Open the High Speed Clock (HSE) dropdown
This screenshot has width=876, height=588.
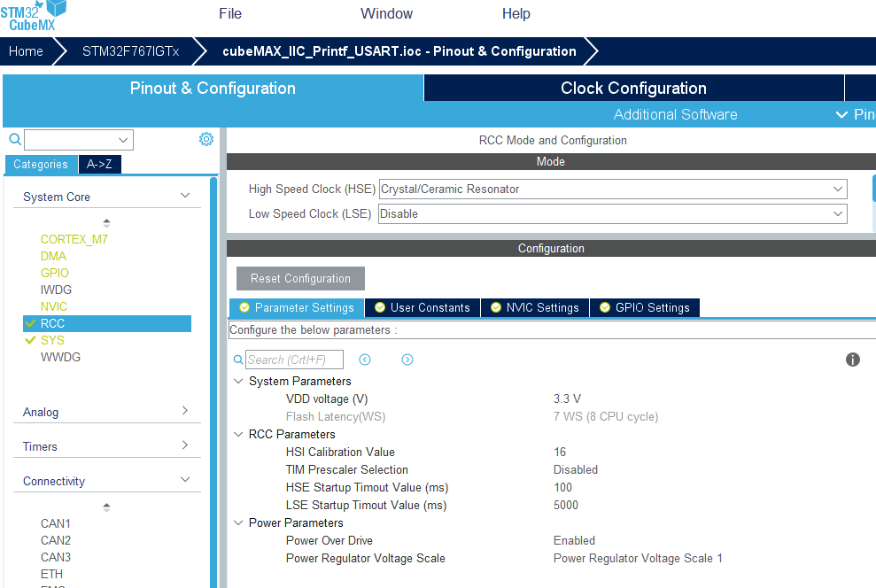(x=613, y=189)
